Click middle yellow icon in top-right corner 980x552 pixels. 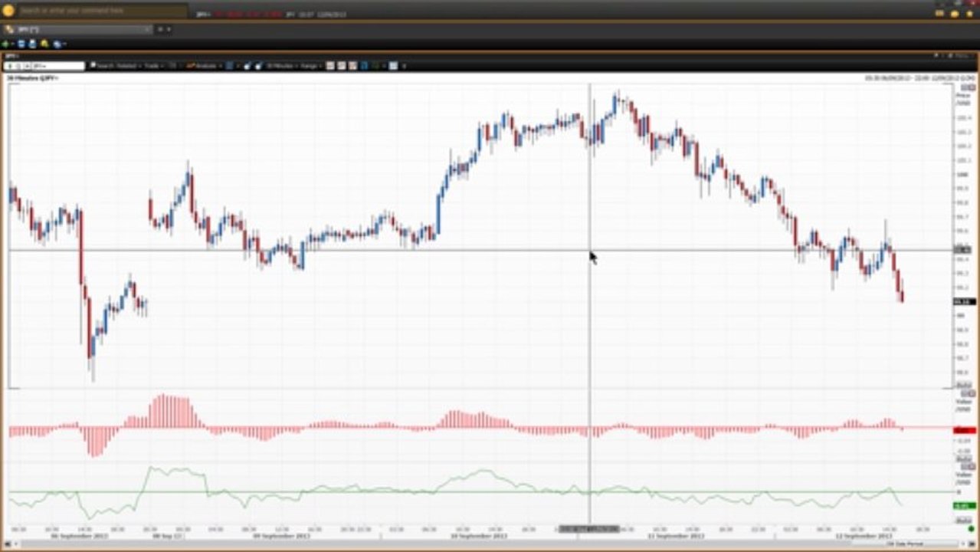click(x=955, y=13)
